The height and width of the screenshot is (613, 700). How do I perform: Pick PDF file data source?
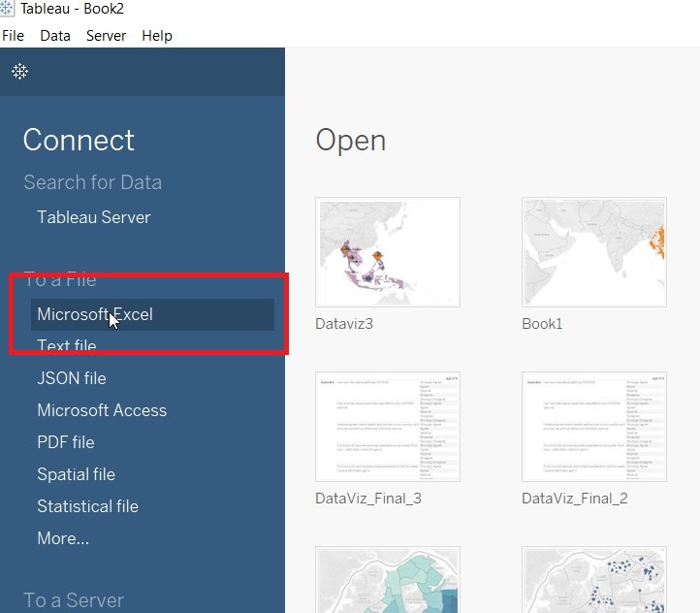pos(65,442)
